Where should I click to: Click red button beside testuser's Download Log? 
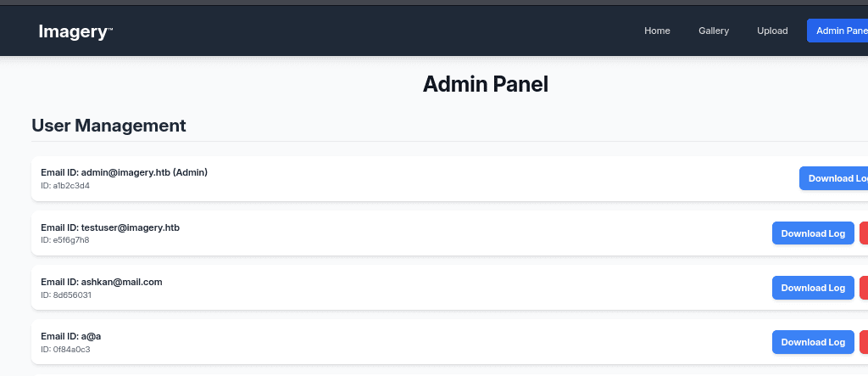coord(864,233)
